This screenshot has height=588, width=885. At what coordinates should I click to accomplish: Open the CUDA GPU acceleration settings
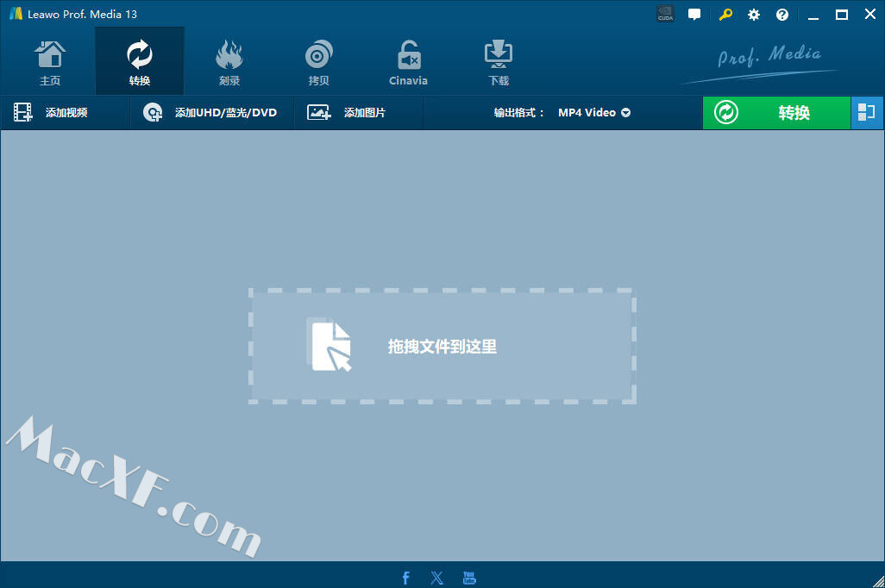665,15
